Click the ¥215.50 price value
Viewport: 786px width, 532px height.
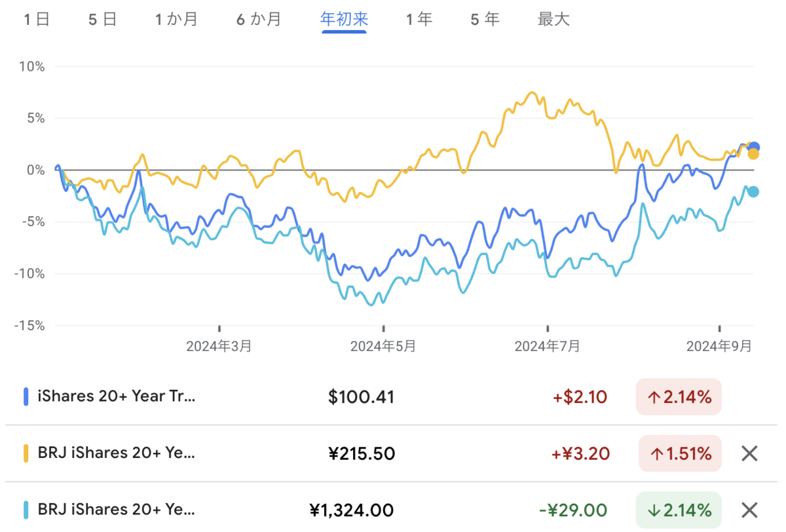(x=362, y=453)
